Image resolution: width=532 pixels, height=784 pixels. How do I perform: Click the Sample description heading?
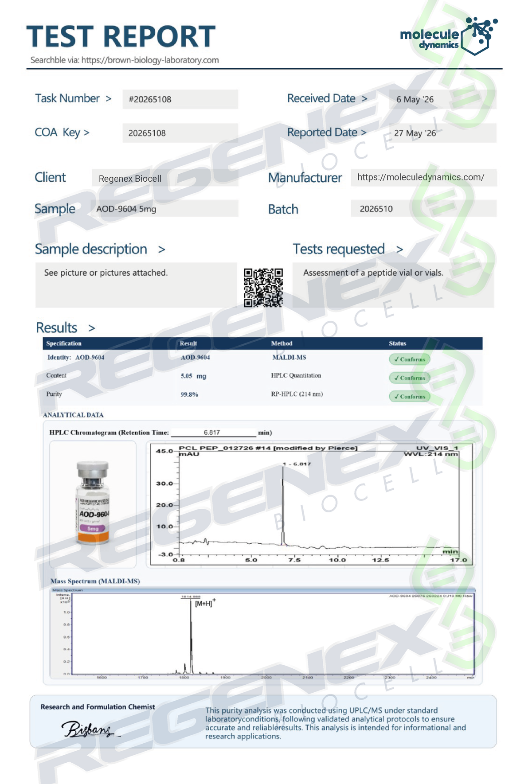(x=91, y=249)
